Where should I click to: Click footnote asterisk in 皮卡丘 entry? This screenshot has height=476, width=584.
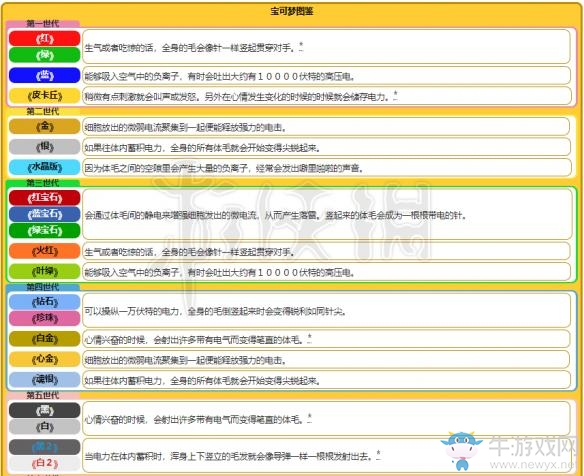click(396, 95)
